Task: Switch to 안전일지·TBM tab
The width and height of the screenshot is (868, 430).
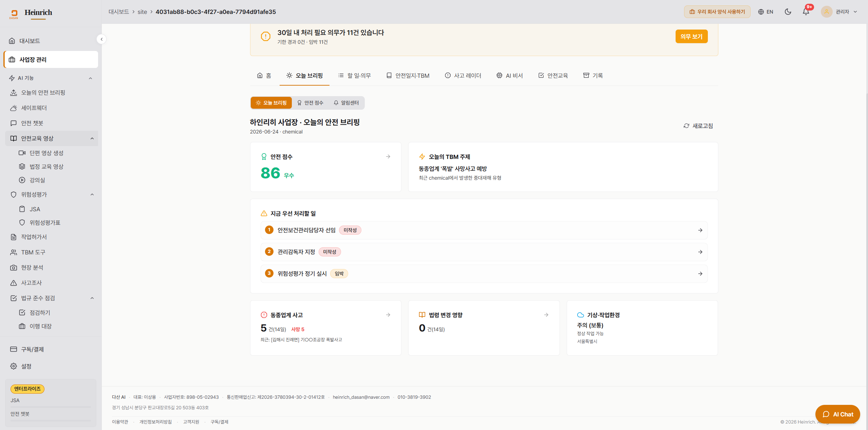Action: (x=408, y=75)
